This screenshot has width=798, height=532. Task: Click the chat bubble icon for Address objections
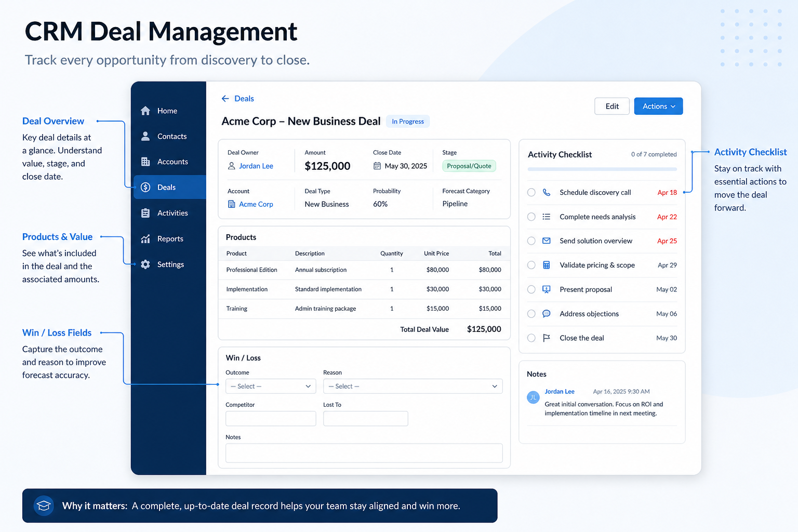[x=547, y=314]
